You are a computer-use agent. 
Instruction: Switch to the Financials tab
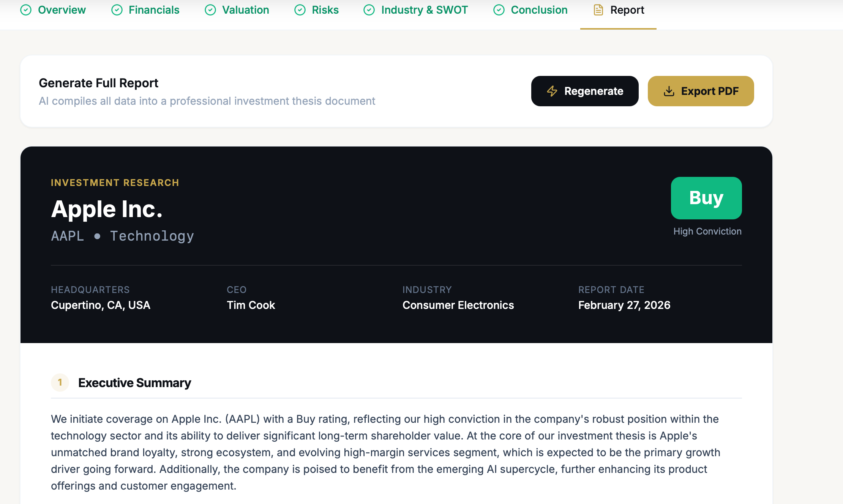click(145, 10)
